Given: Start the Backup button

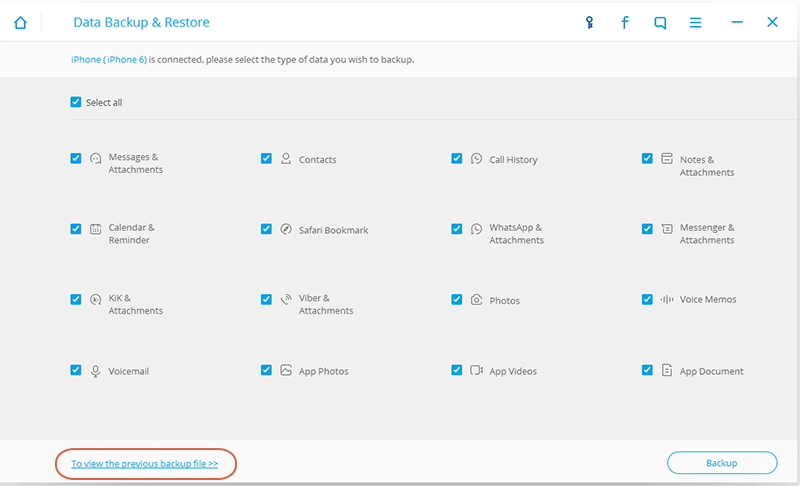Looking at the screenshot, I should coord(722,463).
